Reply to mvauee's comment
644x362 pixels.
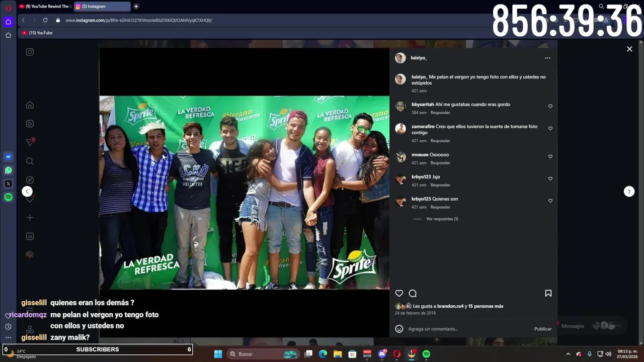pos(440,163)
